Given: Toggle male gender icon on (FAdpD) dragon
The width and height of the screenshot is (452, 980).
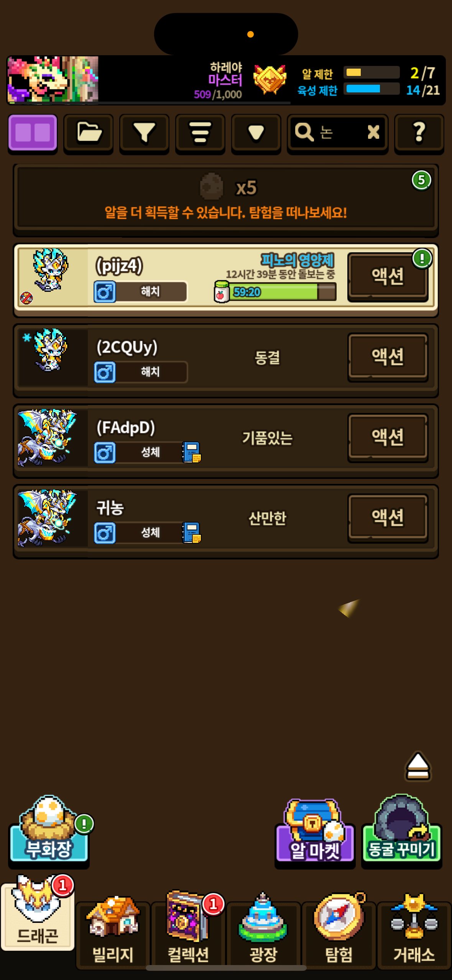Looking at the screenshot, I should [105, 452].
